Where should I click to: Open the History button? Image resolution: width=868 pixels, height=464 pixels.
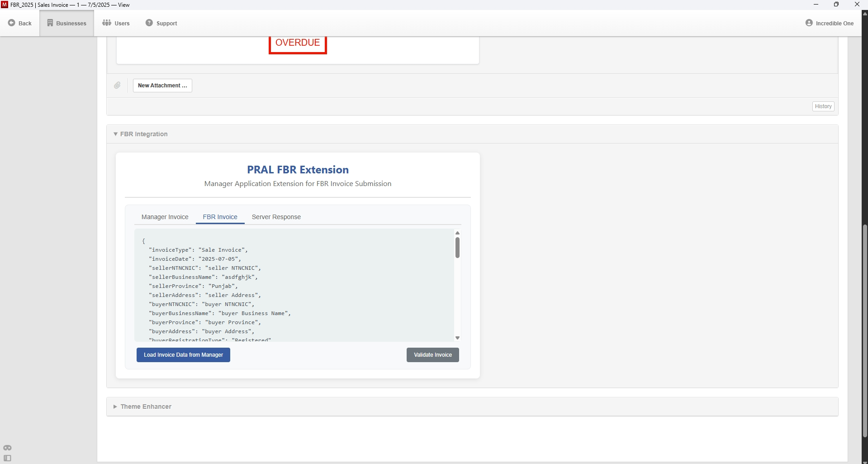tap(823, 106)
